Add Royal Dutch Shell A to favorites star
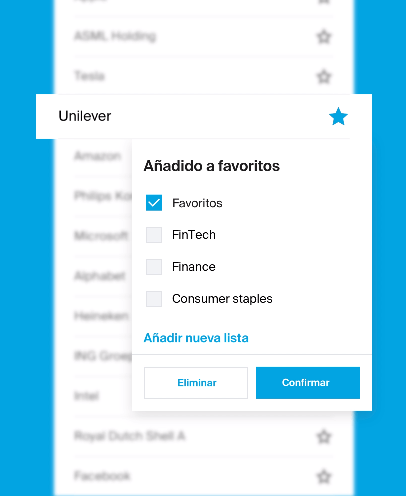 [x=324, y=436]
